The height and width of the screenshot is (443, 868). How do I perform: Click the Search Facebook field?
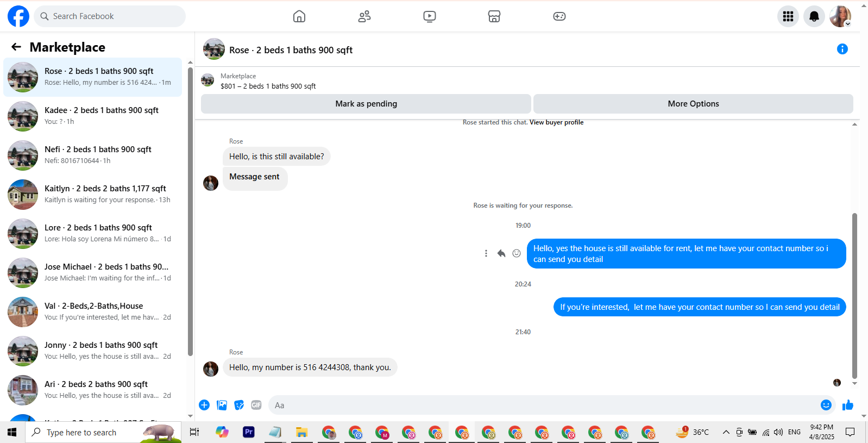[x=110, y=16]
